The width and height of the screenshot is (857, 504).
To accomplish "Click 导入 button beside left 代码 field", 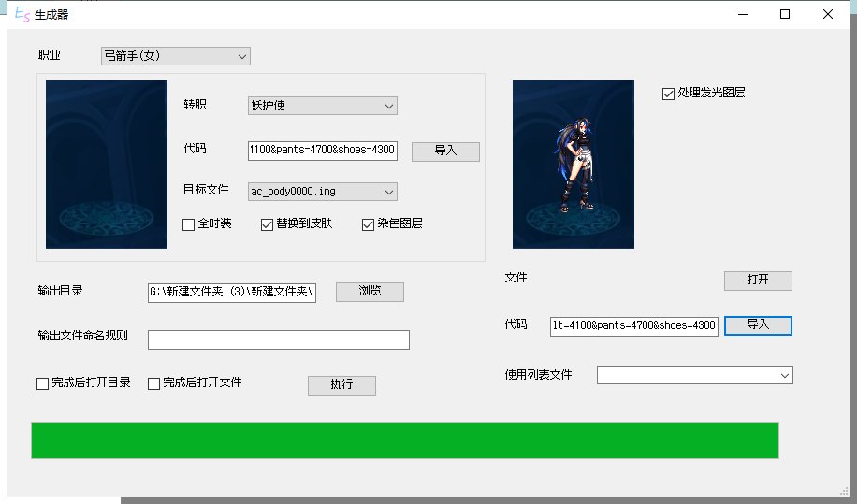I will pyautogui.click(x=445, y=151).
